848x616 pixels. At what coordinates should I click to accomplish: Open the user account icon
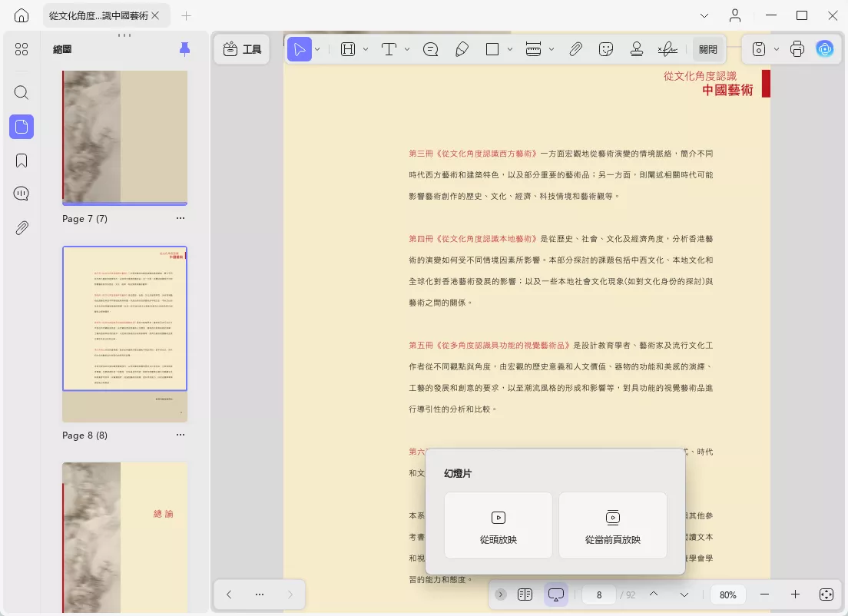click(734, 15)
